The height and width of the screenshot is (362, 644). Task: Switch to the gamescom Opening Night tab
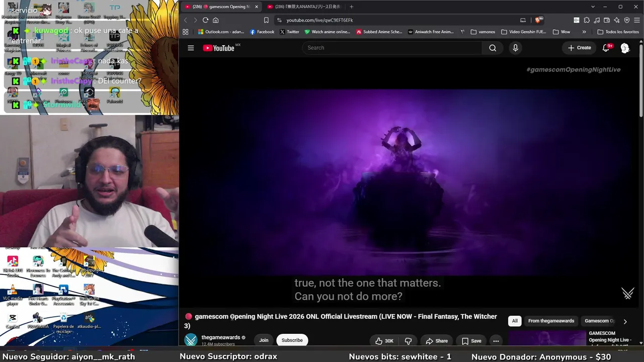coord(221,7)
